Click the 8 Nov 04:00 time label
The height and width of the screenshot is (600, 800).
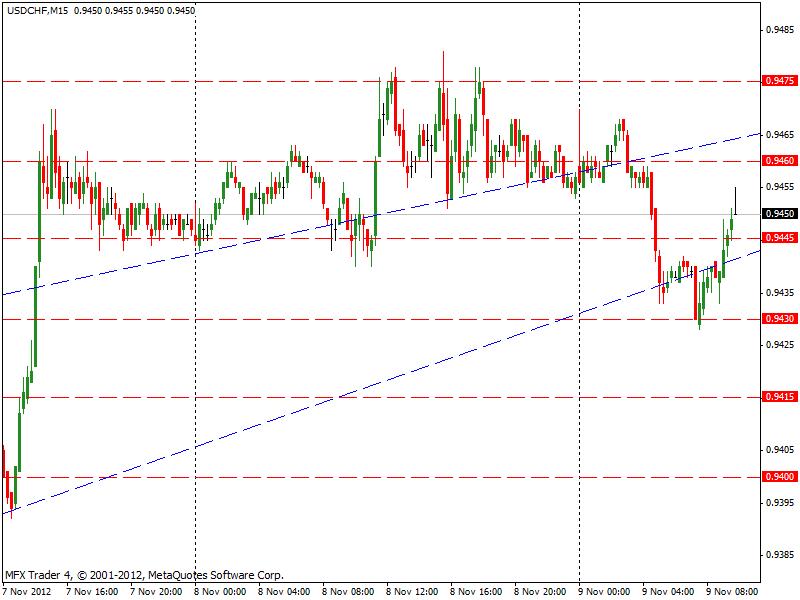pos(284,592)
